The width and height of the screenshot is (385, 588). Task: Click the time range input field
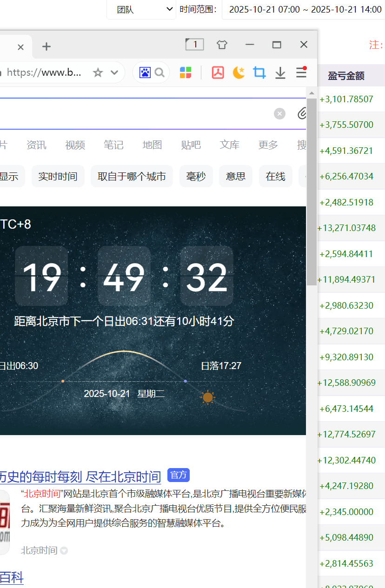[x=305, y=9]
